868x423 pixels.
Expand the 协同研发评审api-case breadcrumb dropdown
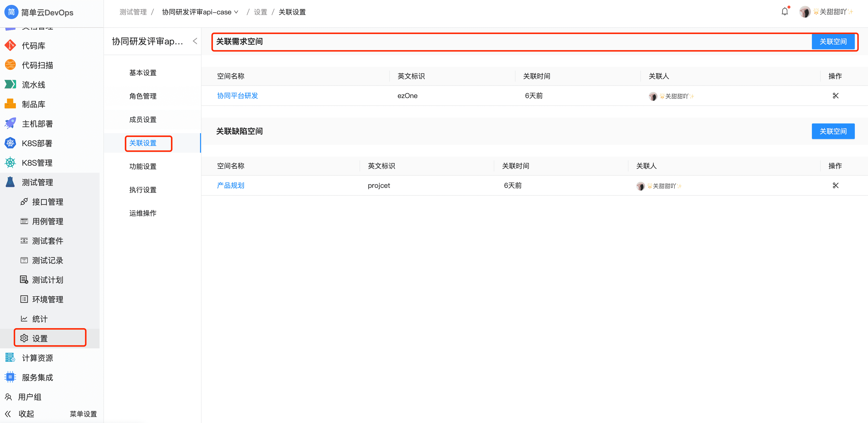(237, 12)
